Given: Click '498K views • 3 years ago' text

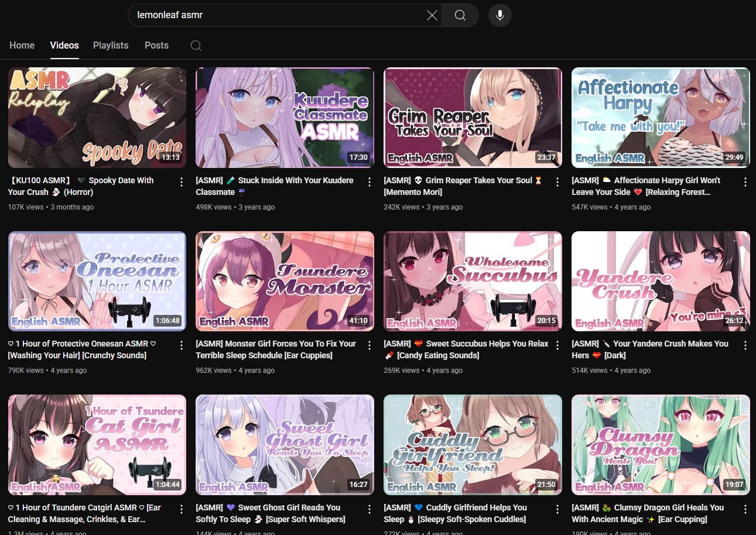Looking at the screenshot, I should click(235, 207).
